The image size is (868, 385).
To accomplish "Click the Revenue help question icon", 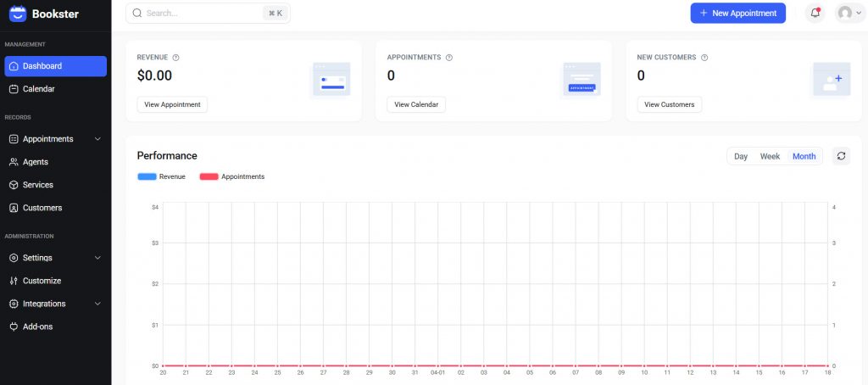I will click(x=176, y=58).
